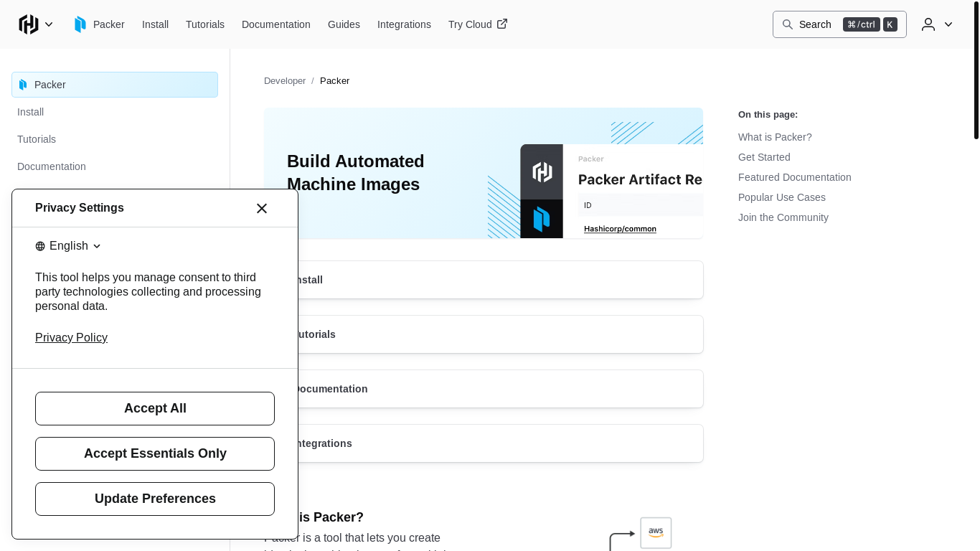
Task: Open the Privacy Policy link
Action: pyautogui.click(x=71, y=338)
